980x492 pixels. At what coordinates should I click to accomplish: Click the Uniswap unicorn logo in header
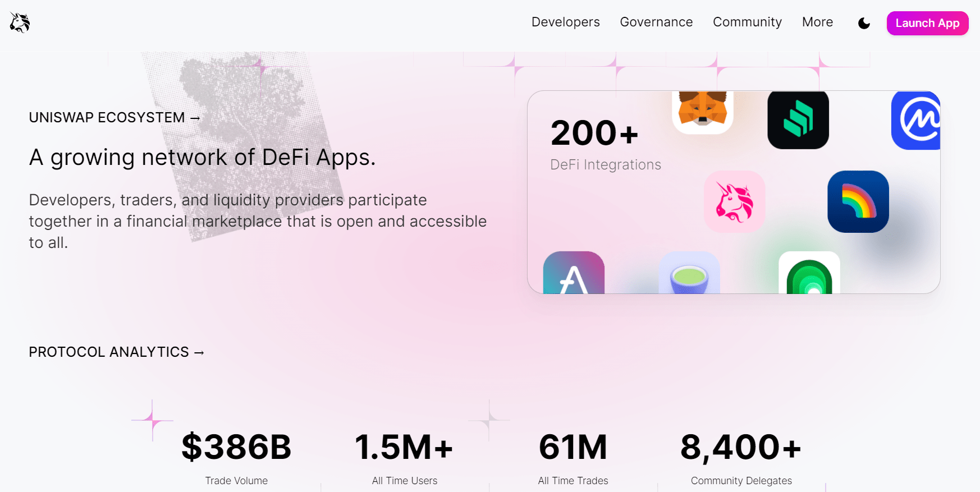[x=20, y=23]
